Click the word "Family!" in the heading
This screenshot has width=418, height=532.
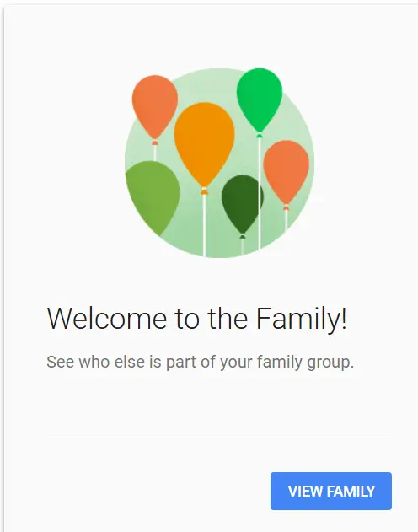click(302, 319)
